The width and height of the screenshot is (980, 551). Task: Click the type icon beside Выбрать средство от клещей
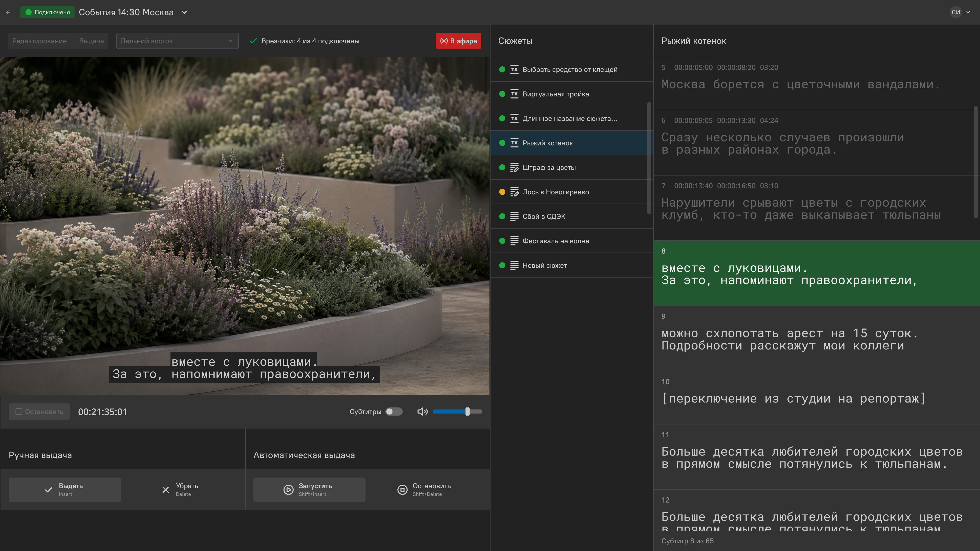(x=514, y=69)
